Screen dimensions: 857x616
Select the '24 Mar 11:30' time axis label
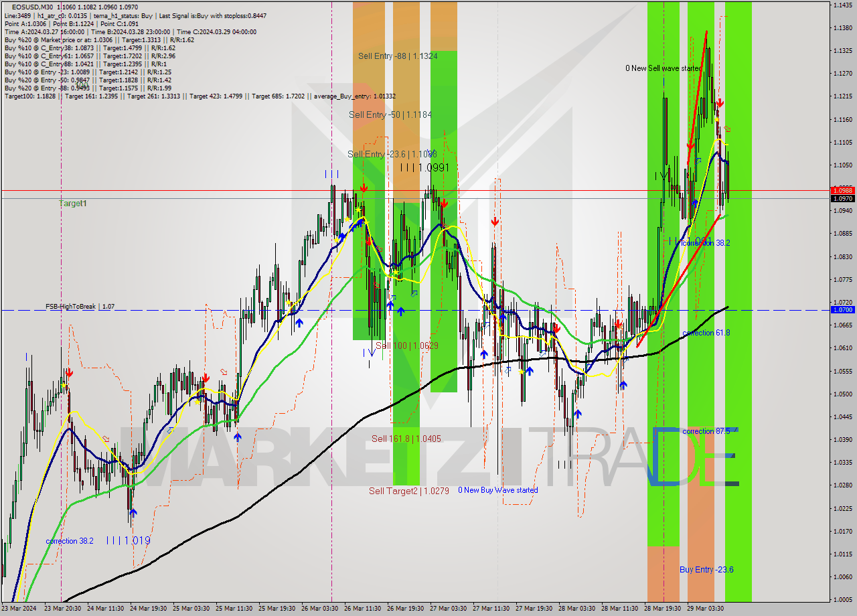coord(105,609)
